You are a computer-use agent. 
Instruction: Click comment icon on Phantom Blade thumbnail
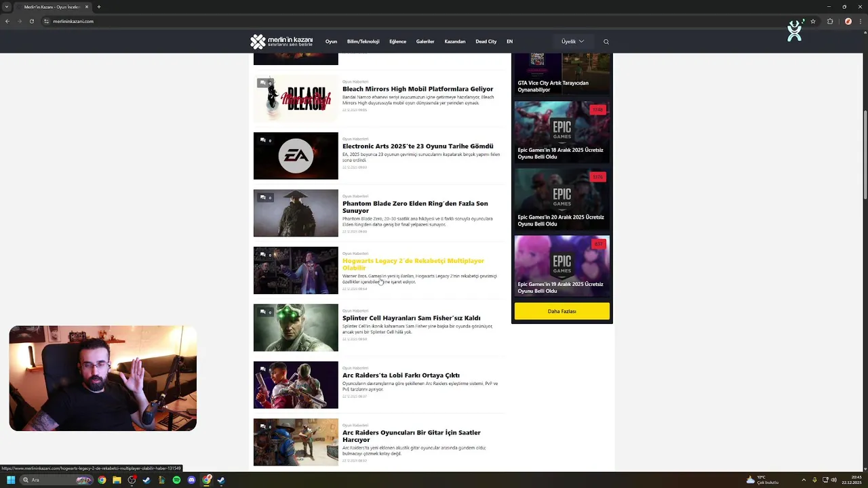265,197
